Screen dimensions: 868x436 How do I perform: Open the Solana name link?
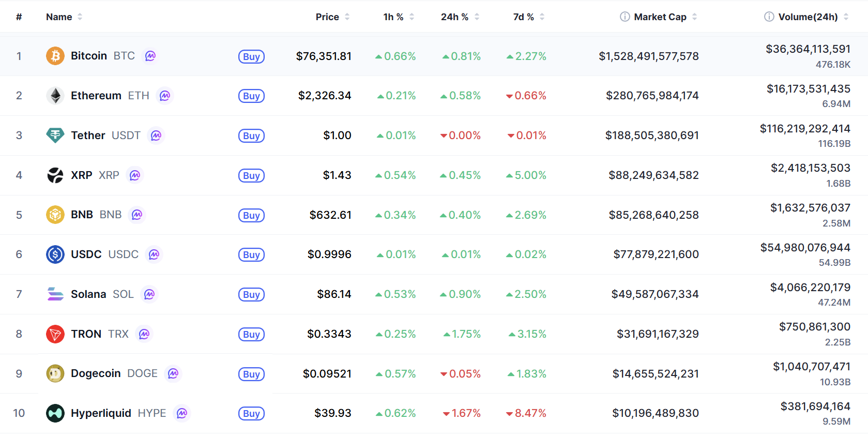click(x=88, y=294)
